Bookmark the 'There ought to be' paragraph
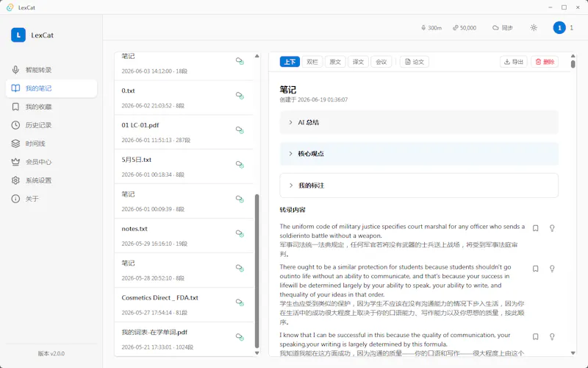 (536, 269)
